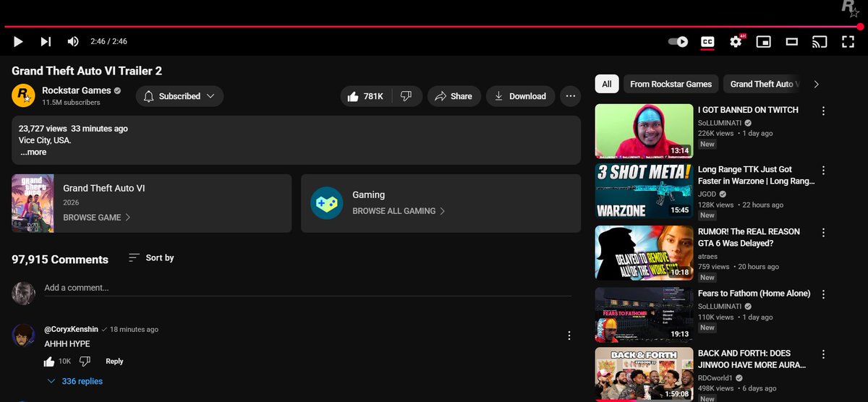868x402 pixels.
Task: Enter full screen mode
Action: [848, 42]
